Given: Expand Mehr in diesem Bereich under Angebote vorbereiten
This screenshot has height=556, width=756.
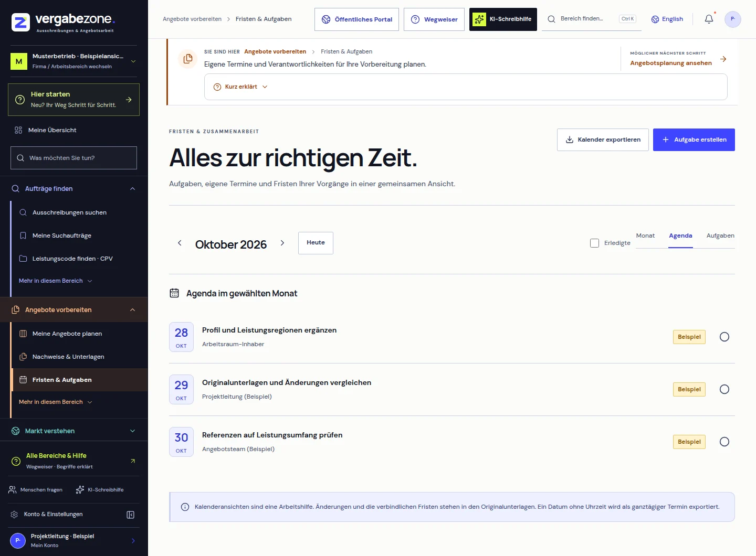Looking at the screenshot, I should click(56, 402).
